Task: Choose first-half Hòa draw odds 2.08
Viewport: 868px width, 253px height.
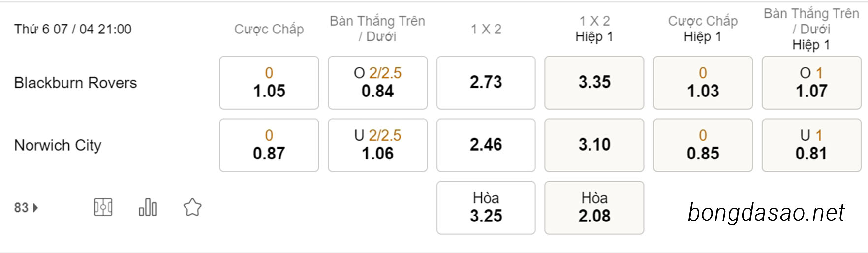Action: (x=594, y=208)
